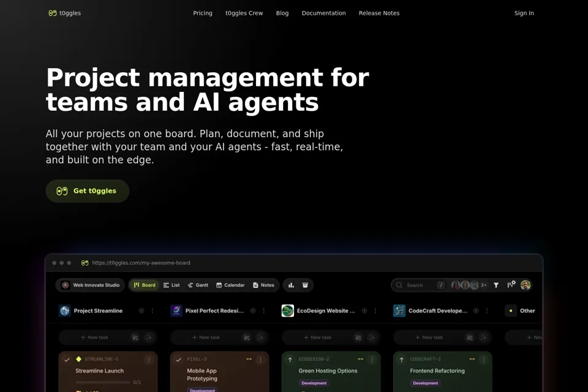The height and width of the screenshot is (392, 588).
Task: Click the progress bar on Streamline Launch card
Action: click(x=102, y=382)
